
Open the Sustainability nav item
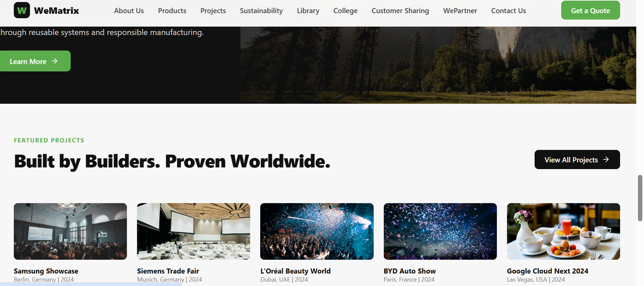pyautogui.click(x=261, y=11)
